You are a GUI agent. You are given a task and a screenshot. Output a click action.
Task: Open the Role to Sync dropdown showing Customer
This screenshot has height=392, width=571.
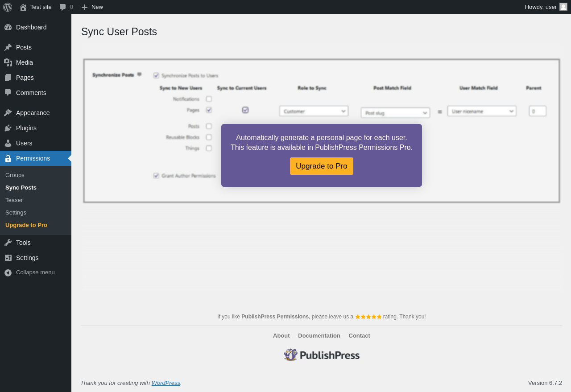point(314,111)
